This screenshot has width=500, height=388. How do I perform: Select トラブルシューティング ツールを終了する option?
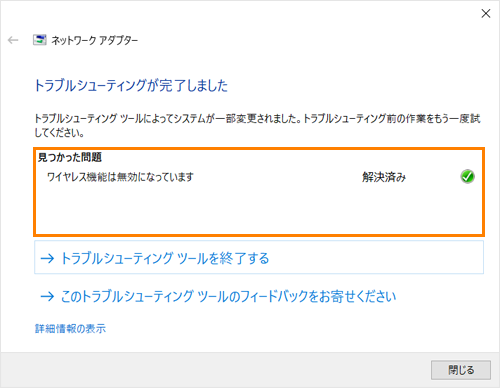pos(259,258)
